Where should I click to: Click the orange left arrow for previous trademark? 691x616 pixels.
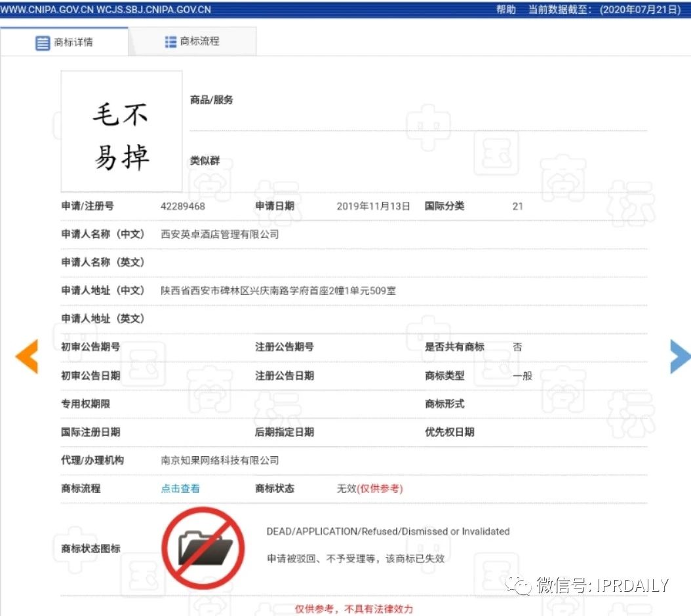point(26,356)
